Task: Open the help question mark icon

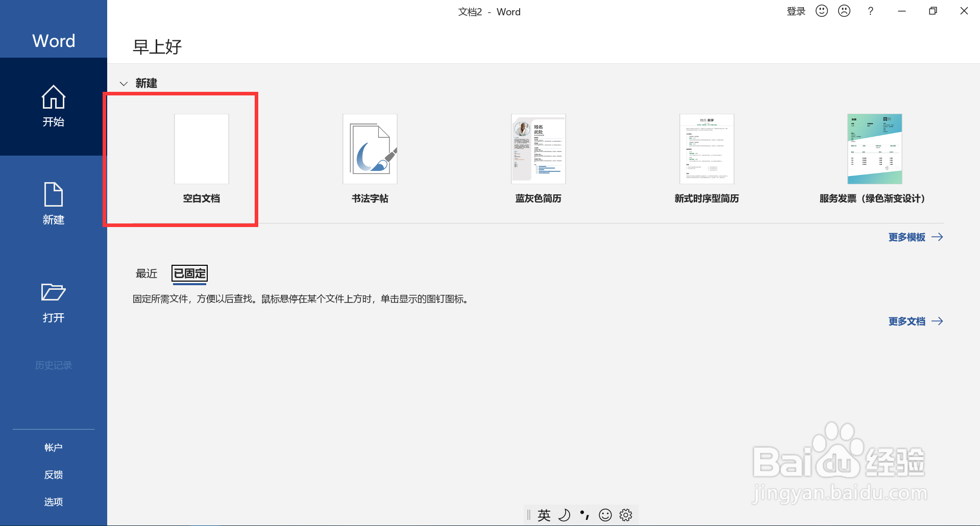Action: click(871, 11)
